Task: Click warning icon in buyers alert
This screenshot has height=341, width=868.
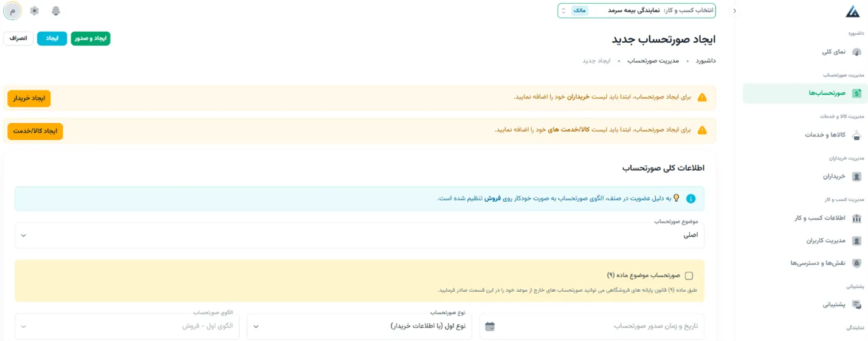Action: 702,97
